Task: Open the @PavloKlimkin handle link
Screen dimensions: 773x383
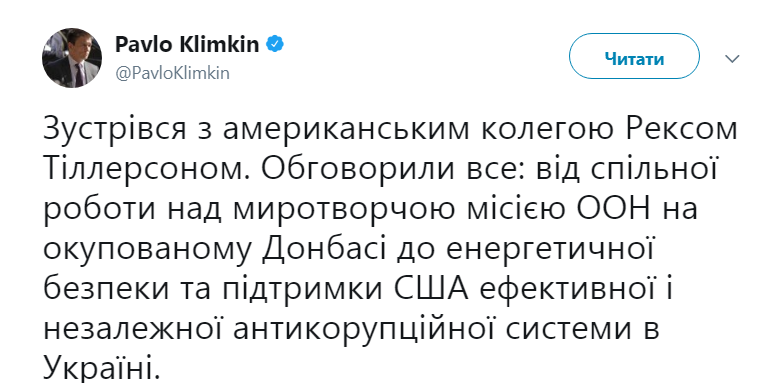Action: pyautogui.click(x=172, y=73)
